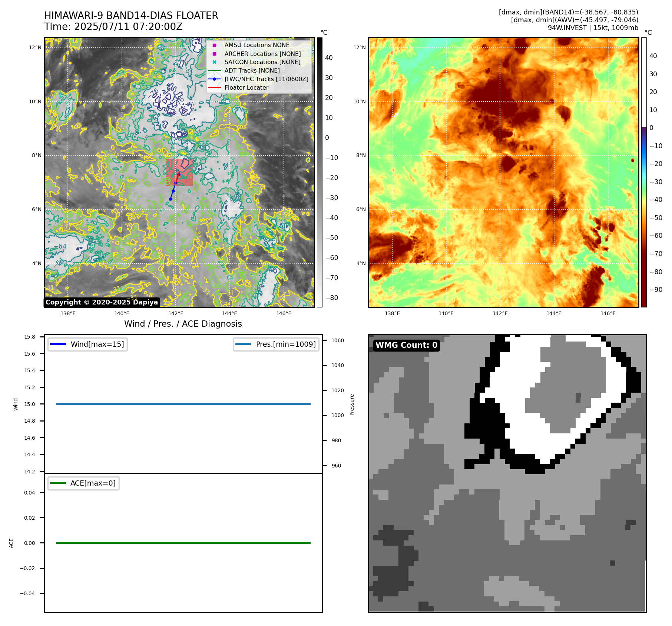Viewport: 672px width, 626px height.
Task: Click the '146°E' longitude label on right map
Action: pos(608,313)
